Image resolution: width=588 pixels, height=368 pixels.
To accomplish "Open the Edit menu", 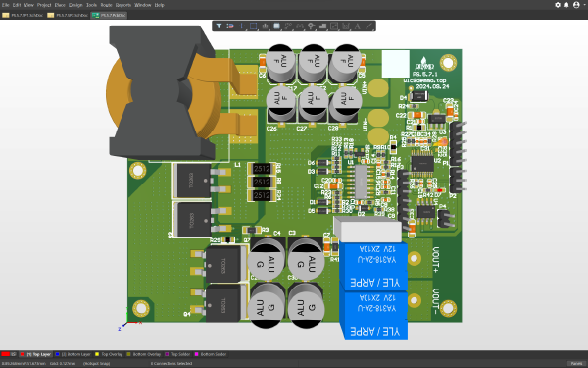I will point(17,5).
